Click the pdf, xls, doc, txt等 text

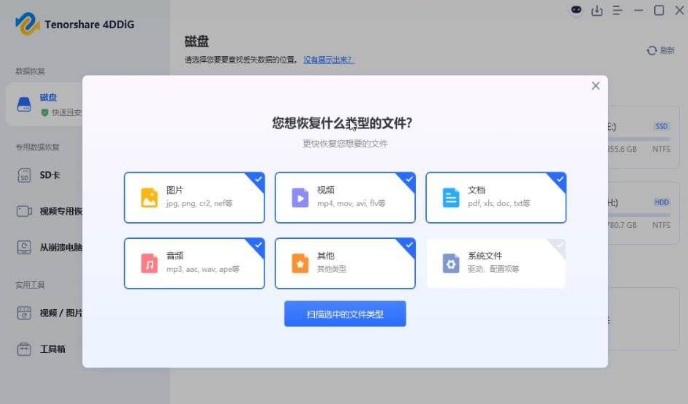(x=499, y=203)
